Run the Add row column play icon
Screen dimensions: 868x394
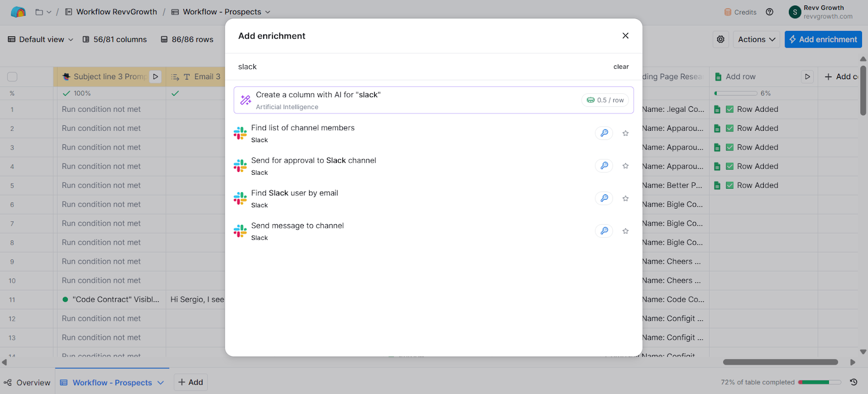tap(807, 77)
